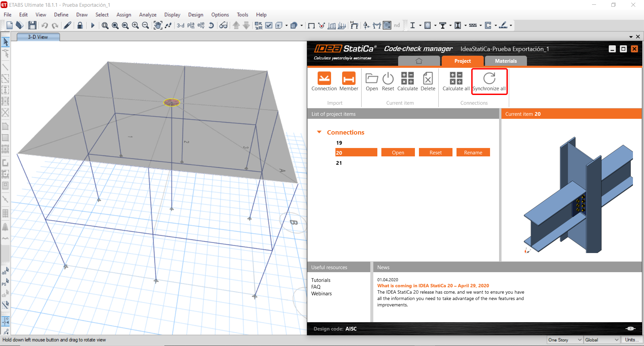Import a Connection in IDEA StatiCa
Image resolution: width=644 pixels, height=346 pixels.
pos(324,79)
